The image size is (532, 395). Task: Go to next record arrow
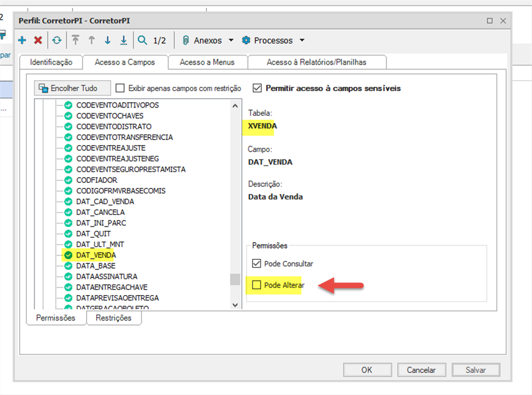pos(108,40)
